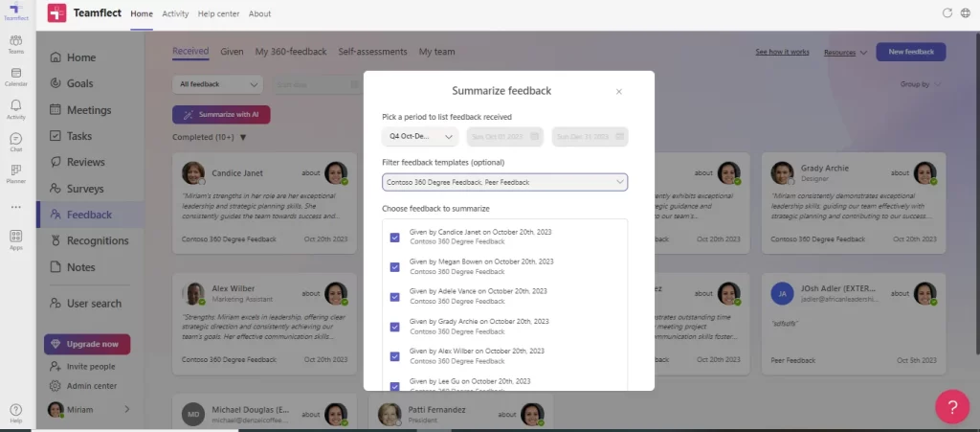The width and height of the screenshot is (980, 432).
Task: Click Invite people in the sidebar
Action: pyautogui.click(x=82, y=366)
